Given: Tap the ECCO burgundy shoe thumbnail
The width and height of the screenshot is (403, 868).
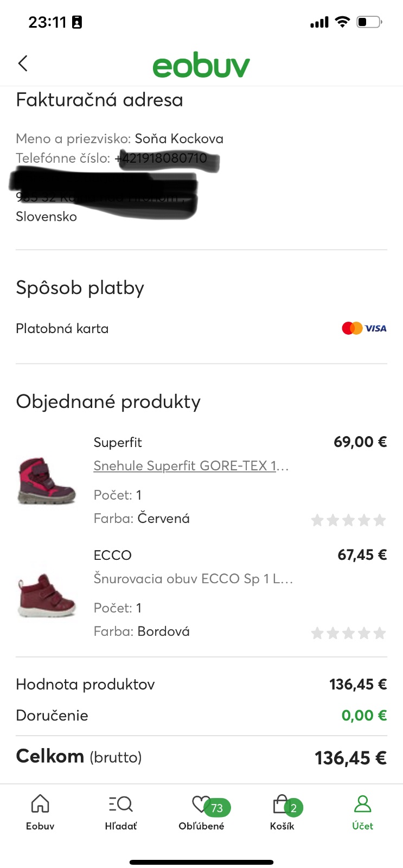Looking at the screenshot, I should point(47,594).
